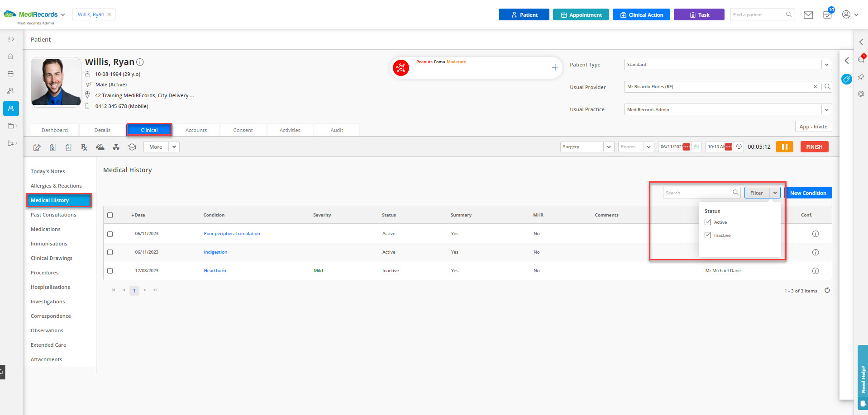Switch to the Activities tab
Viewport: 868px width, 415px height.
(290, 130)
